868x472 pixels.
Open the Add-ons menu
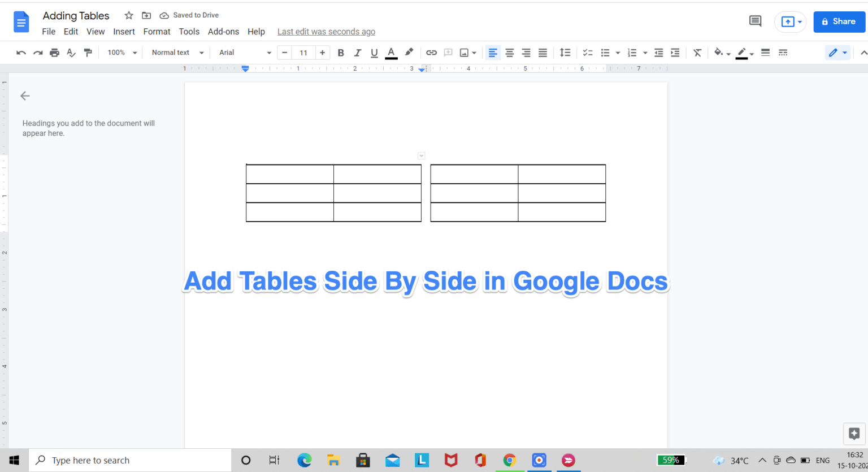[x=223, y=32]
